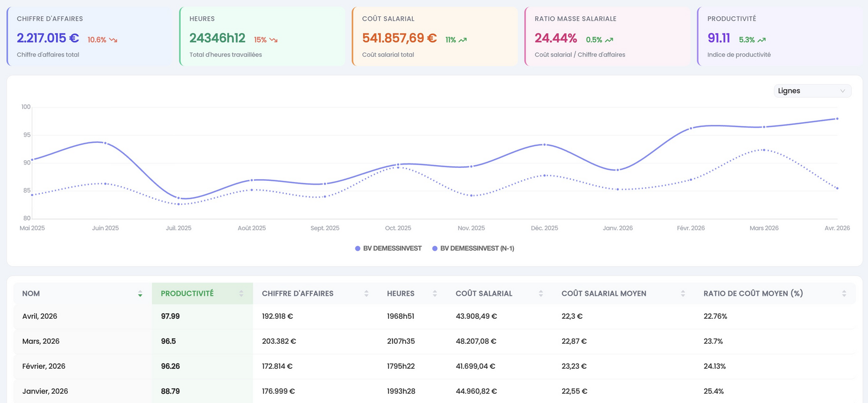This screenshot has width=868, height=403.
Task: Click the RATIO MASSE SALARIALE card
Action: 607,36
